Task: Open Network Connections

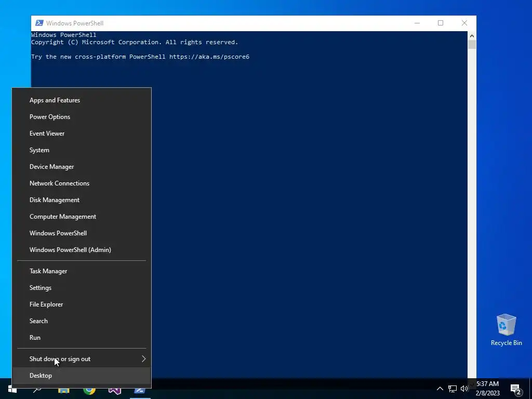Action: (x=82, y=183)
